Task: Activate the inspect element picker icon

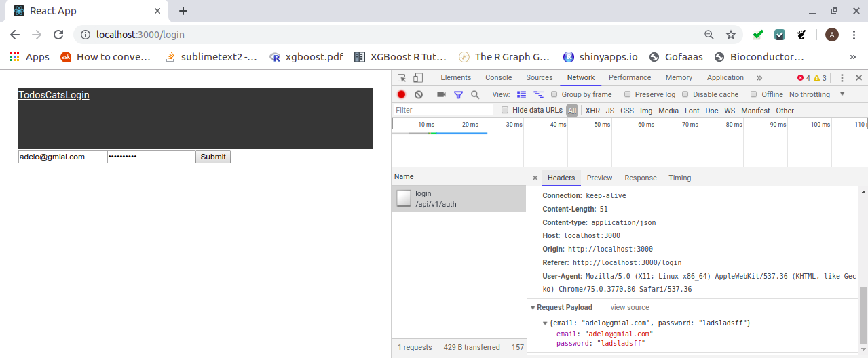Action: tap(402, 78)
